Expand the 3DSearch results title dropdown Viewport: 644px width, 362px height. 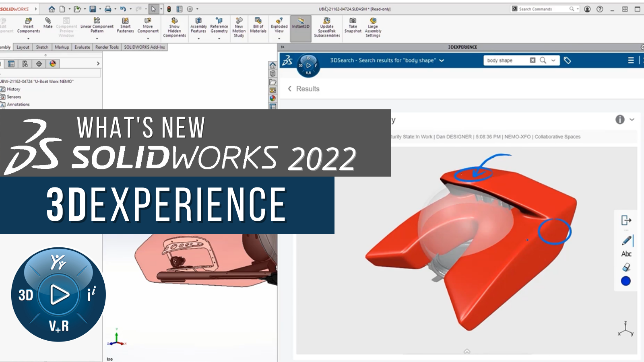tap(442, 60)
